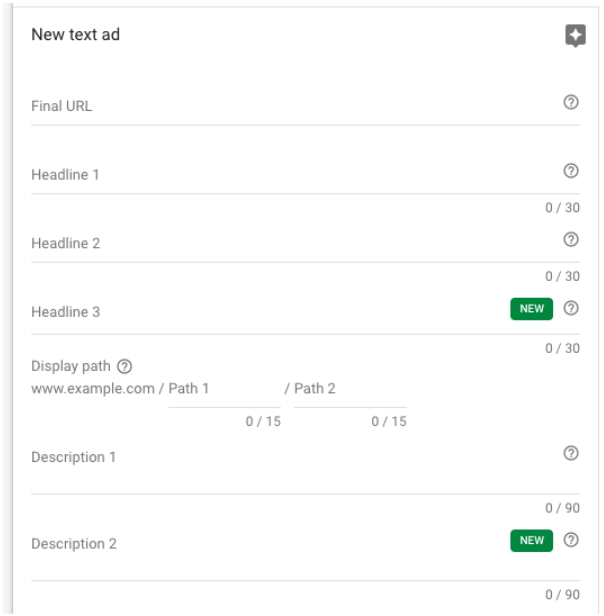Click the feedback icon beside New text ad
The image size is (604, 616).
[575, 37]
